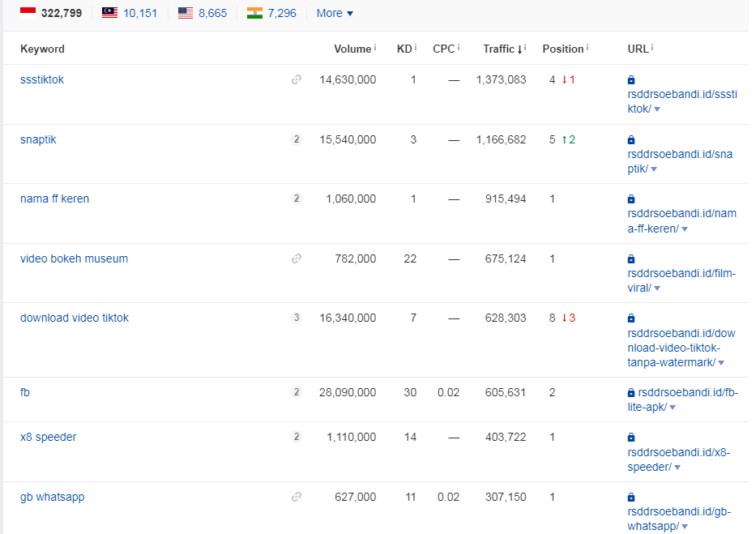Click link icon beside video bokeh museum

(297, 258)
